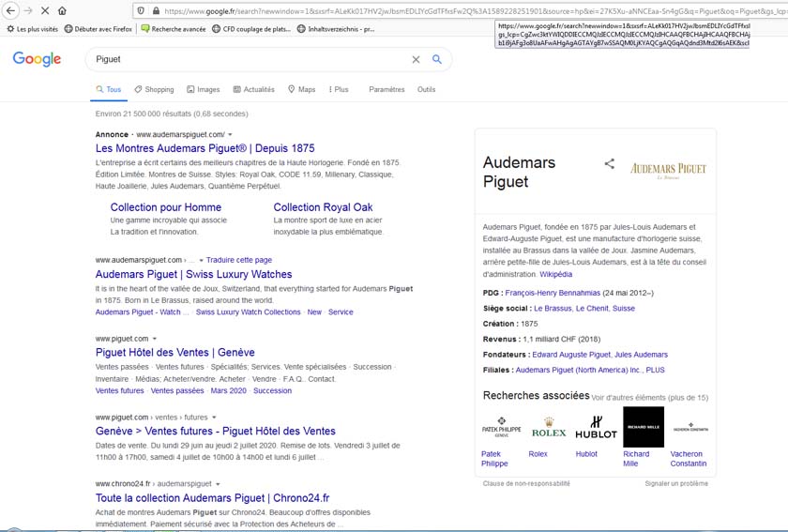Viewport: 788px width, 532px height.
Task: Click the Patek Philippe logo thumbnail
Action: click(501, 427)
